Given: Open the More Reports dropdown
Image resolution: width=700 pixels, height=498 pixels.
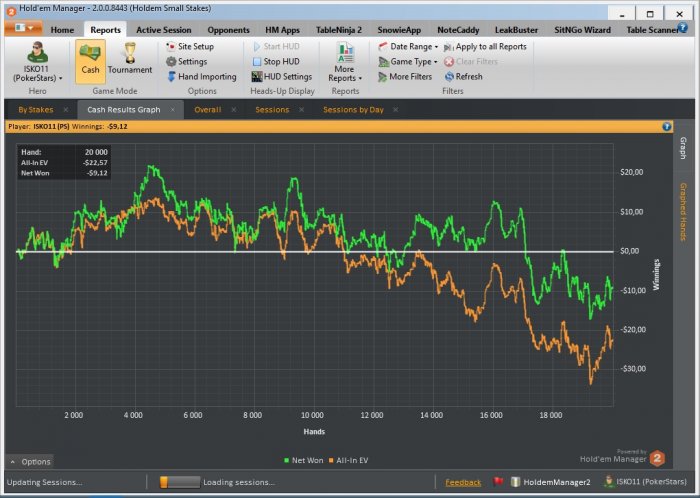Looking at the screenshot, I should [345, 63].
